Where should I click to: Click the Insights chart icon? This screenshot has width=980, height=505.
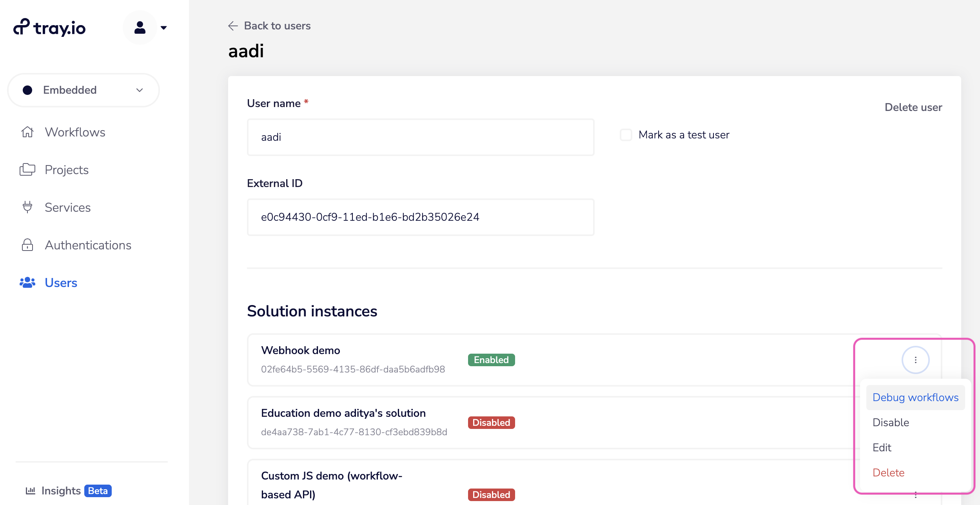tap(31, 491)
